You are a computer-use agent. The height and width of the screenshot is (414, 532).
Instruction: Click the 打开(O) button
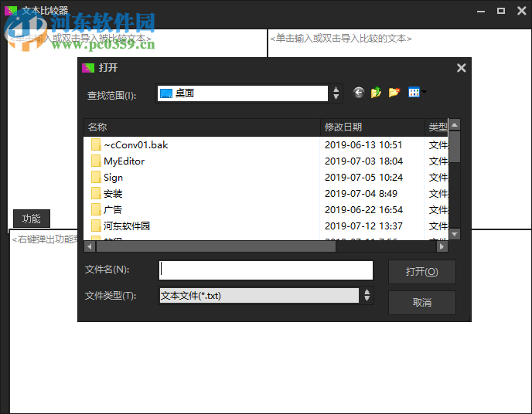[422, 272]
